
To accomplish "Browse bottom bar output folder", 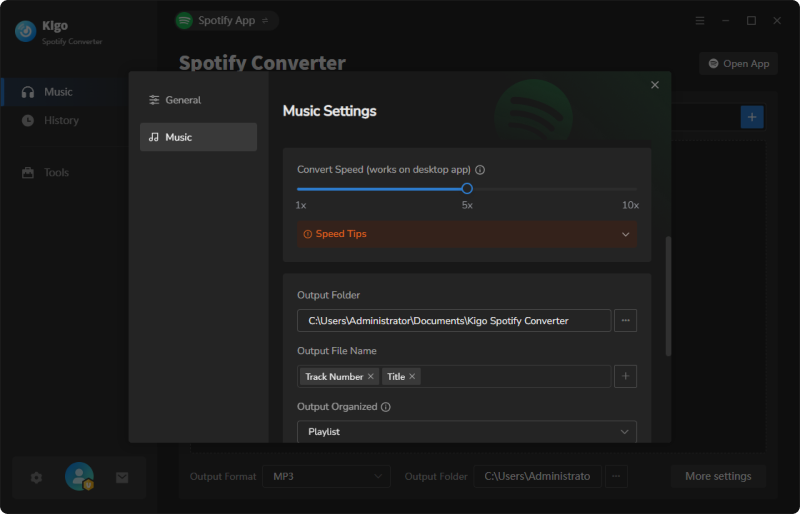I will (x=616, y=476).
